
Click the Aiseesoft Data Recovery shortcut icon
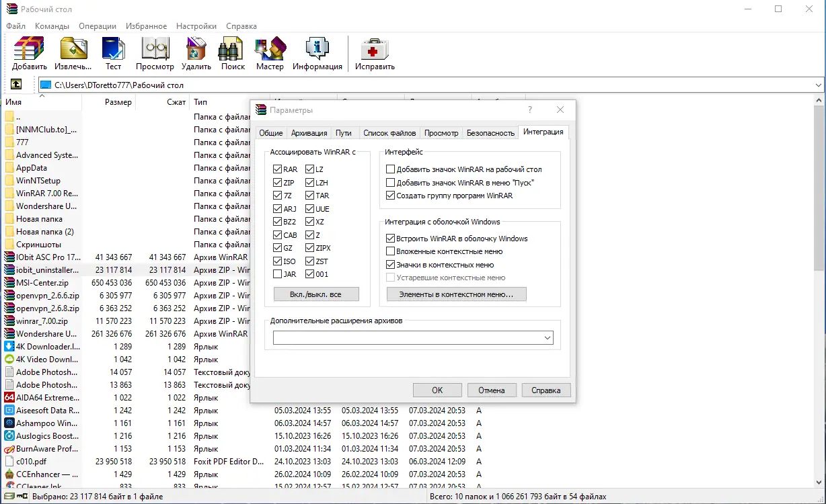coord(9,411)
